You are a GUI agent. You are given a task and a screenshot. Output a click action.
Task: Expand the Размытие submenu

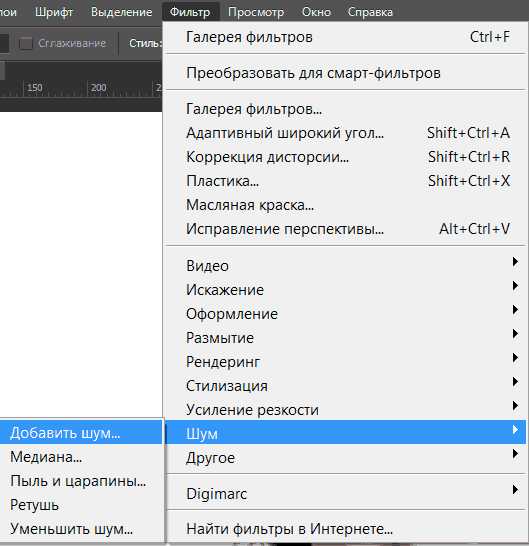(345, 338)
